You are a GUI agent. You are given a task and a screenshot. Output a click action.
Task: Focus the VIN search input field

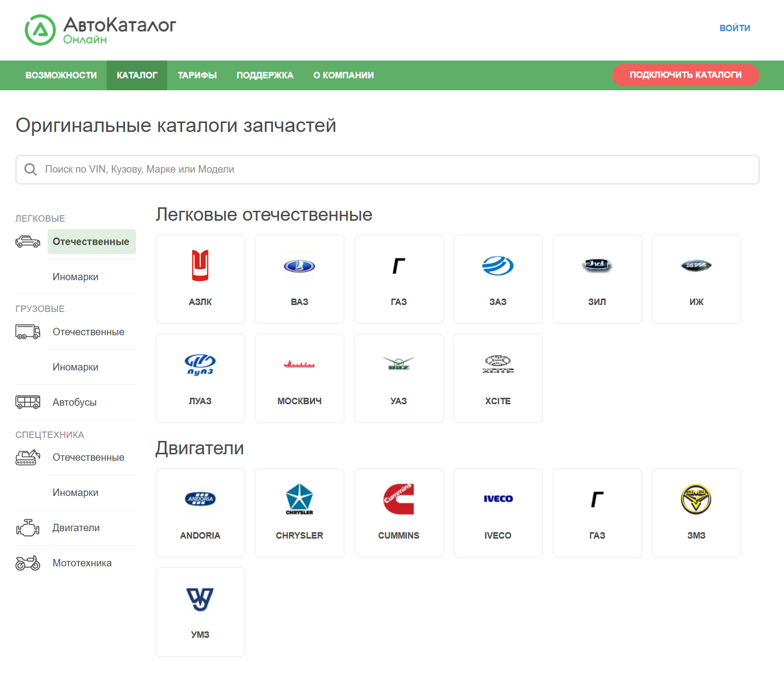tap(388, 170)
